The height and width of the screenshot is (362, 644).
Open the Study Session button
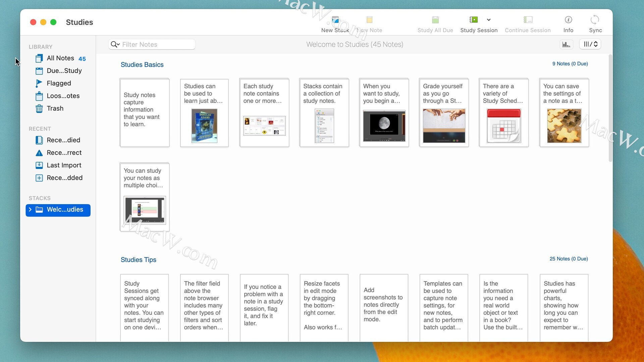pyautogui.click(x=479, y=24)
